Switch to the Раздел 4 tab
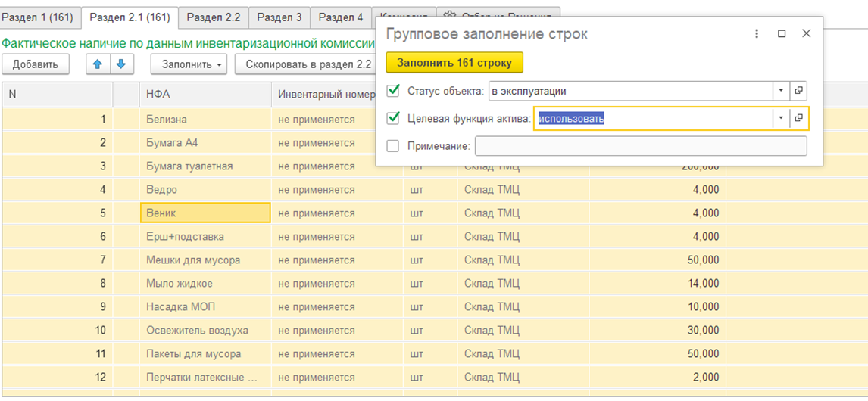 click(x=340, y=17)
